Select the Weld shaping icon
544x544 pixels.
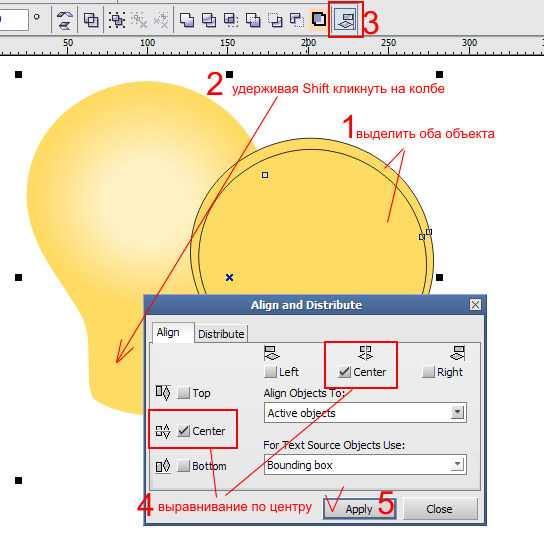click(187, 19)
